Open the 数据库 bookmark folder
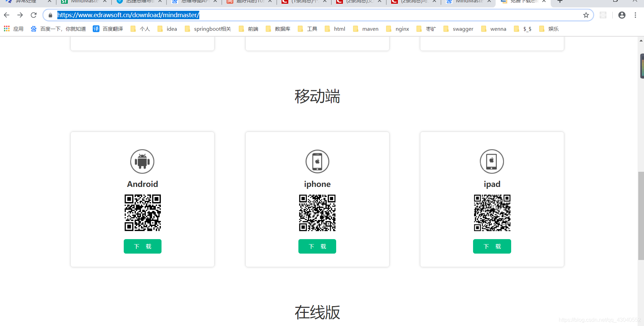Image resolution: width=644 pixels, height=326 pixels. [278, 29]
